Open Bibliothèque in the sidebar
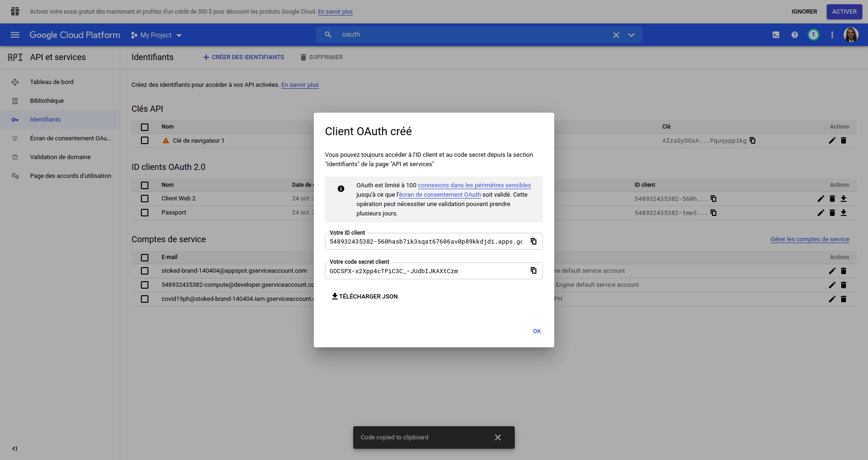 [x=60, y=100]
